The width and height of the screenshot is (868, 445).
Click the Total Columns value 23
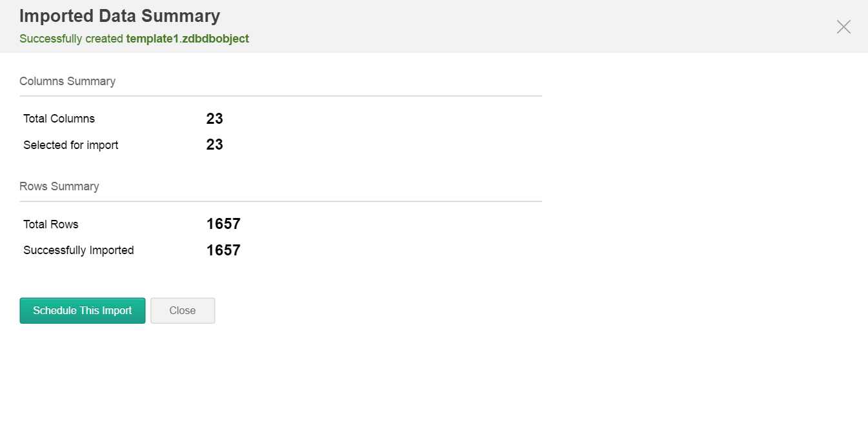pos(215,119)
